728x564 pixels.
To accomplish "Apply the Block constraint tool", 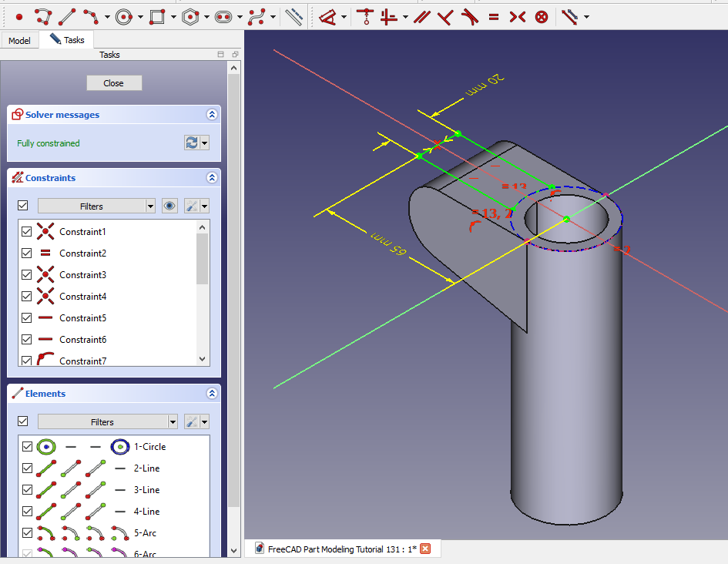I will click(542, 16).
